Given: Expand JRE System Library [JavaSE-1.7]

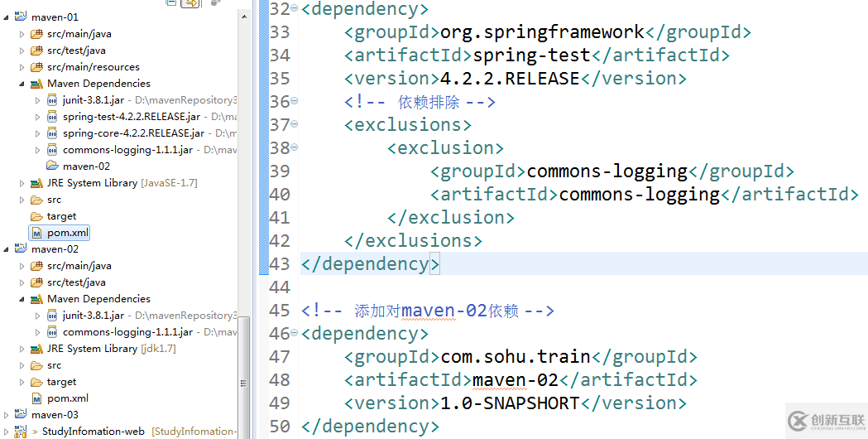Looking at the screenshot, I should tap(22, 183).
